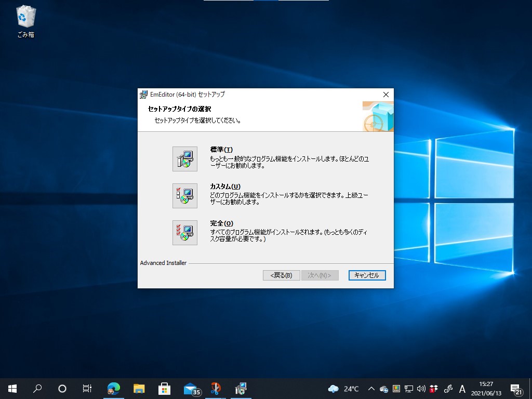Open the volume speaker tray icon
532x399 pixels.
pos(421,389)
